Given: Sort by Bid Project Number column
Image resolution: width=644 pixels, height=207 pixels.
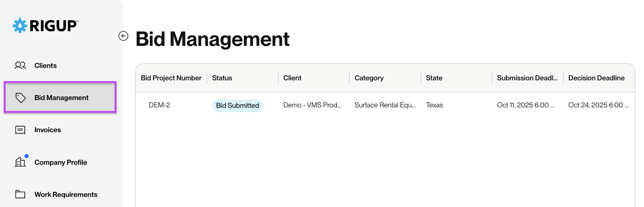Looking at the screenshot, I should pyautogui.click(x=171, y=78).
